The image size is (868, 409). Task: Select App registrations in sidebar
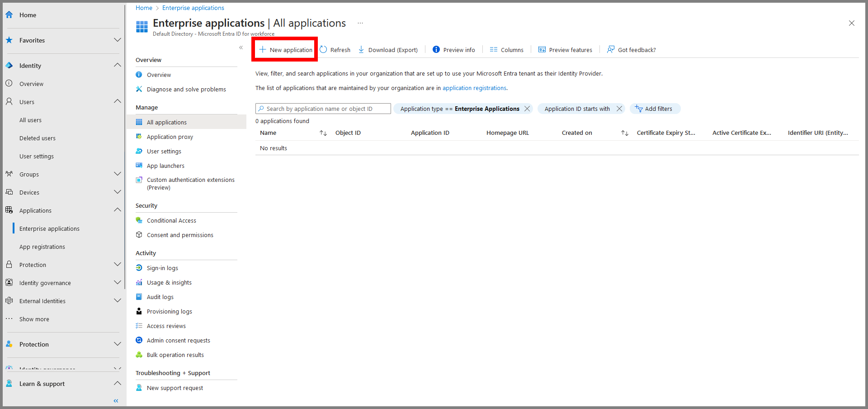click(x=42, y=247)
